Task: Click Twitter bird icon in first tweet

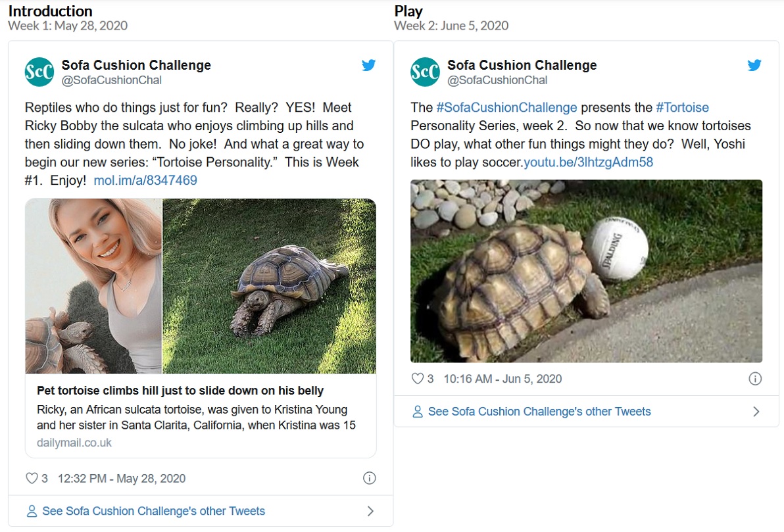Action: point(368,65)
